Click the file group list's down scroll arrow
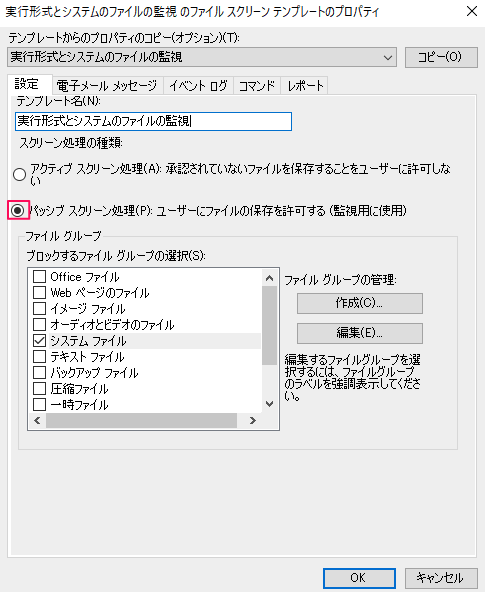Screen dimensions: 485x592 pos(269,404)
